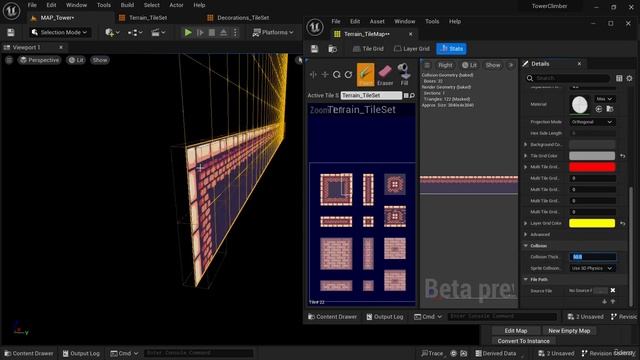Viewport: 640px width, 360px height.
Task: Open the cinematics dropdown in toolbar
Action: pos(158,32)
